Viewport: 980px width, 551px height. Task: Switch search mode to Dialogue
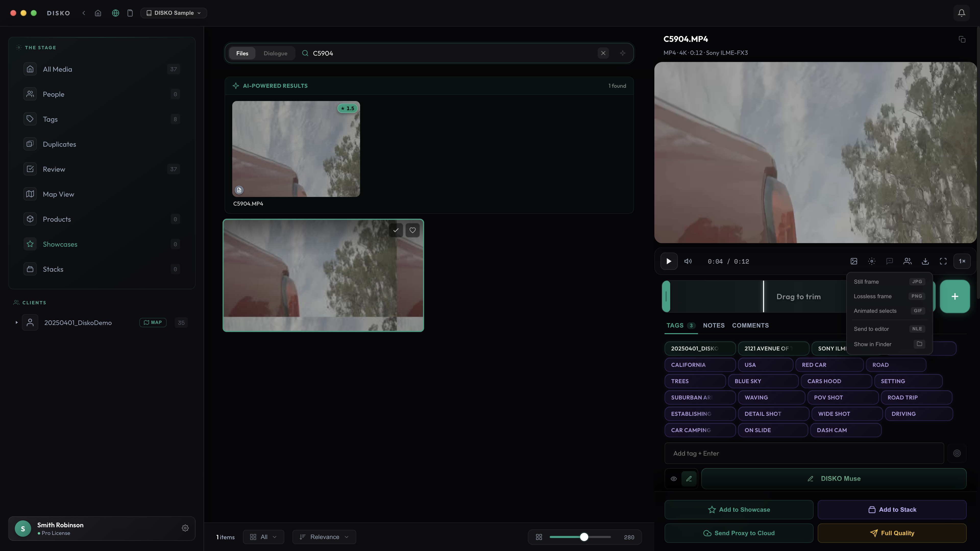click(x=275, y=53)
